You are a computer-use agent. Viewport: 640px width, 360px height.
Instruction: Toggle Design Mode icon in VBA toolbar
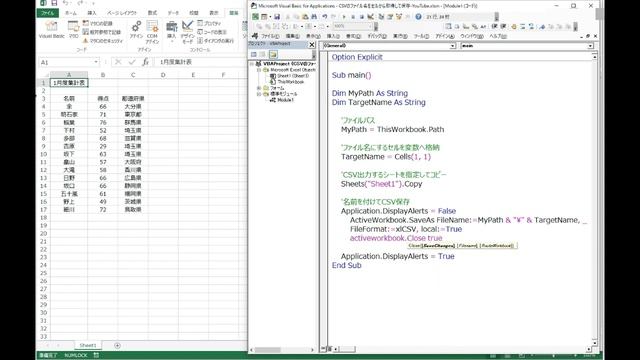tap(370, 17)
